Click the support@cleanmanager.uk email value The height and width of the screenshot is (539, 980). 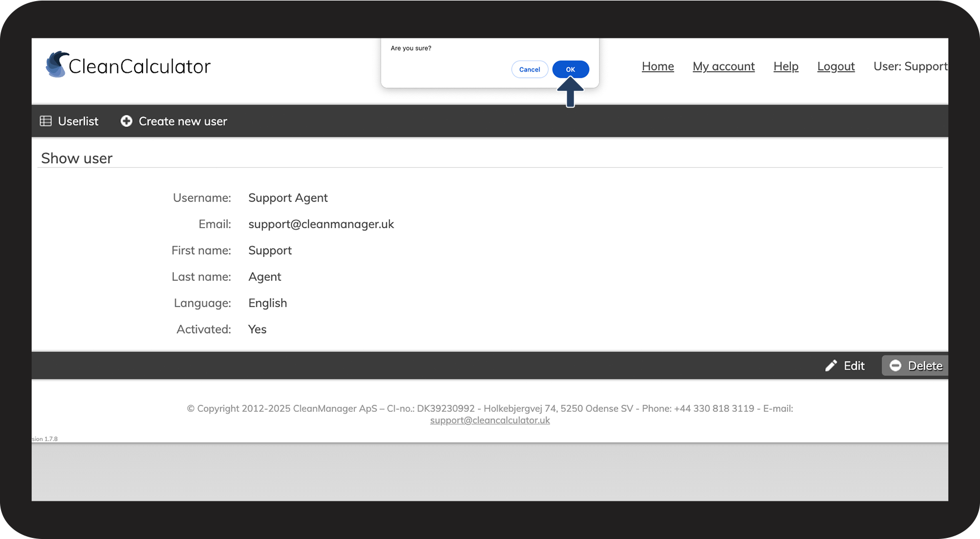(x=321, y=224)
